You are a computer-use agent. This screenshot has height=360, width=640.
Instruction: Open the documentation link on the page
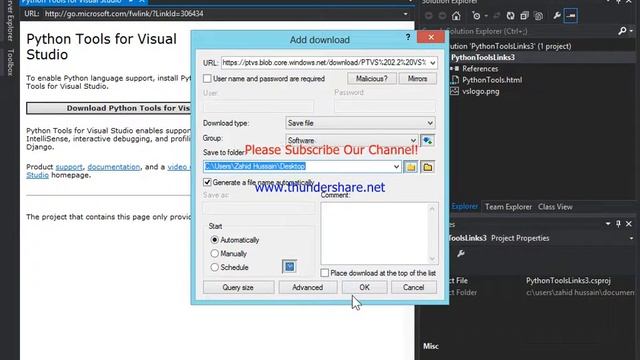[113, 167]
